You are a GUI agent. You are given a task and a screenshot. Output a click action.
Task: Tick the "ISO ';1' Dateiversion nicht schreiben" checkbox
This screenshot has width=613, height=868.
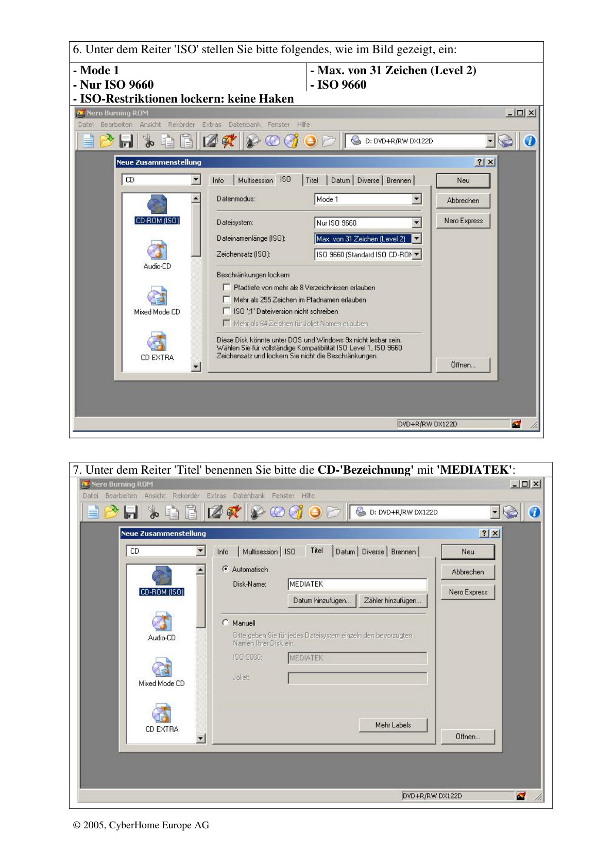(x=227, y=311)
